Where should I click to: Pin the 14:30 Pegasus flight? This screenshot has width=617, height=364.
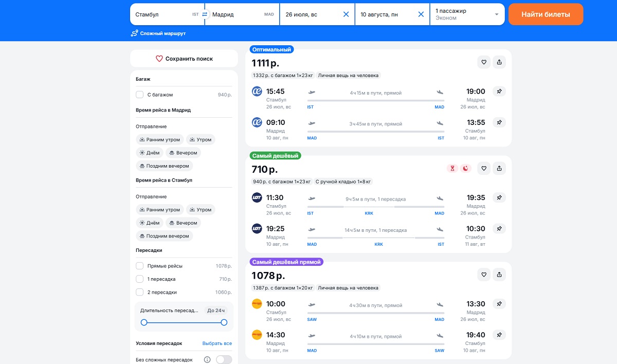pos(499,335)
